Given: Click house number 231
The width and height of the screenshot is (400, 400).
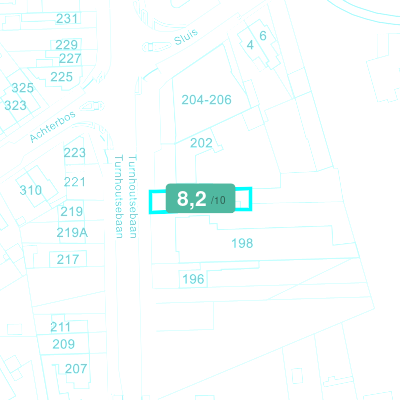Looking at the screenshot, I should click(67, 19).
